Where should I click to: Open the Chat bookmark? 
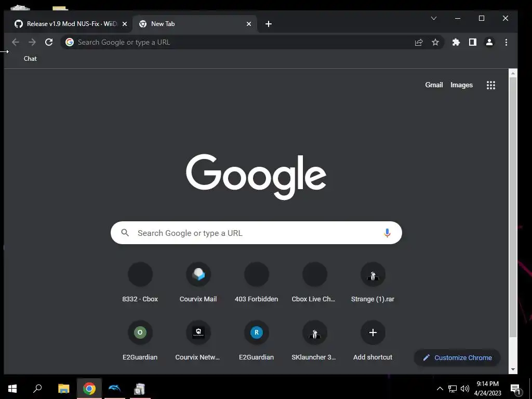[x=30, y=59]
